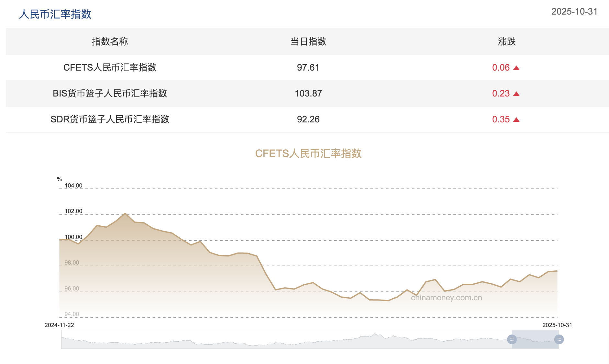Click the left handle of the range selector
The width and height of the screenshot is (609, 364).
pyautogui.click(x=512, y=339)
